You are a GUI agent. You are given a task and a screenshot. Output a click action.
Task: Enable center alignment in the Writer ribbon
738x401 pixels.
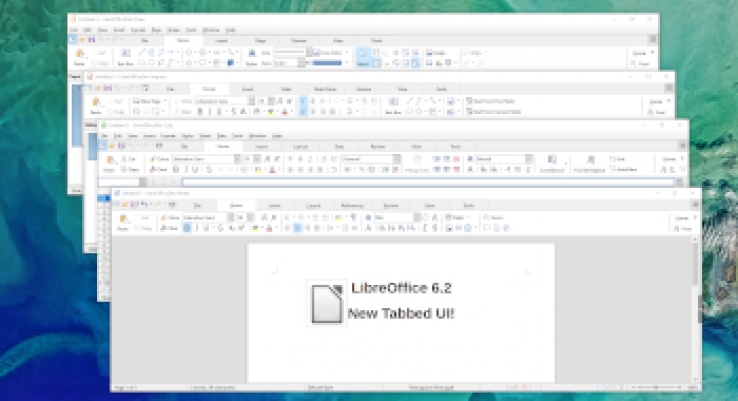point(297,227)
